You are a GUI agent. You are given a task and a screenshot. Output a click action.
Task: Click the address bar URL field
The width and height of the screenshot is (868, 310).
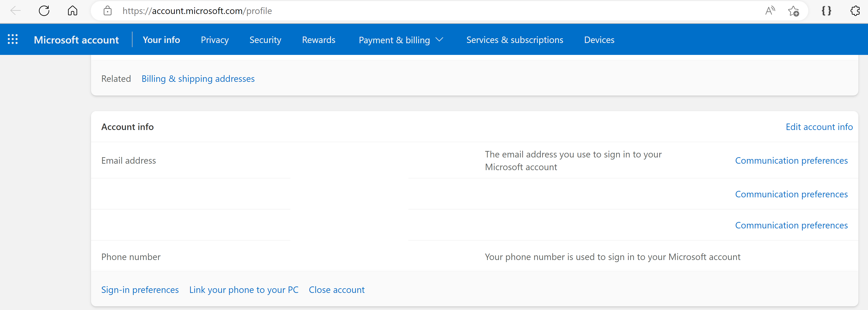404,11
